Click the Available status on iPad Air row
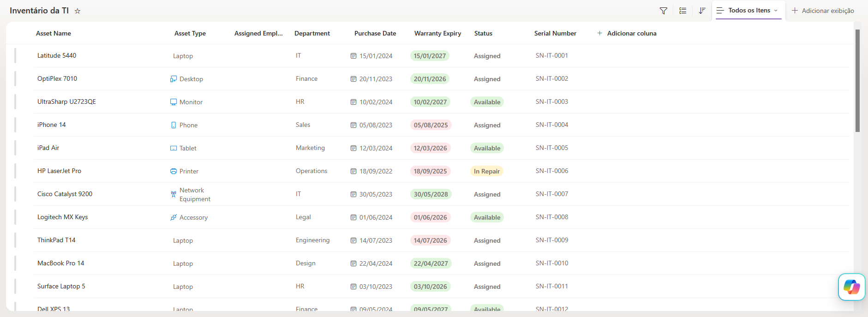868x317 pixels. [x=487, y=148]
